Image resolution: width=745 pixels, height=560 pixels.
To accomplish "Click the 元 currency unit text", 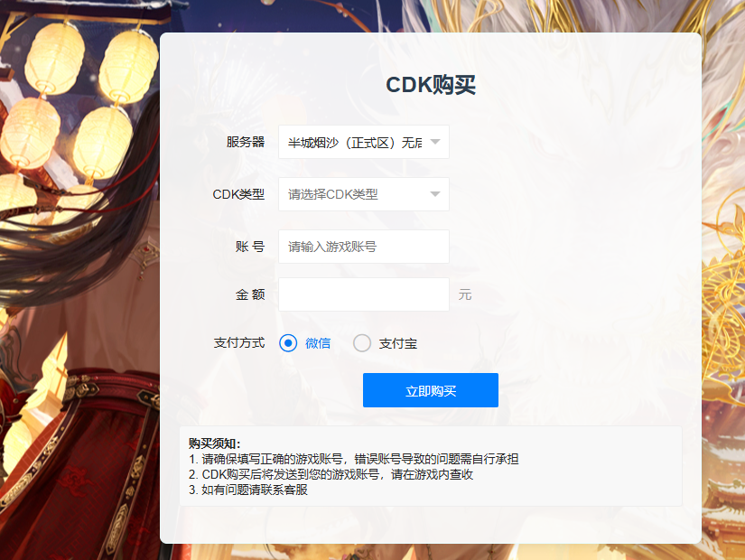I will click(x=465, y=294).
